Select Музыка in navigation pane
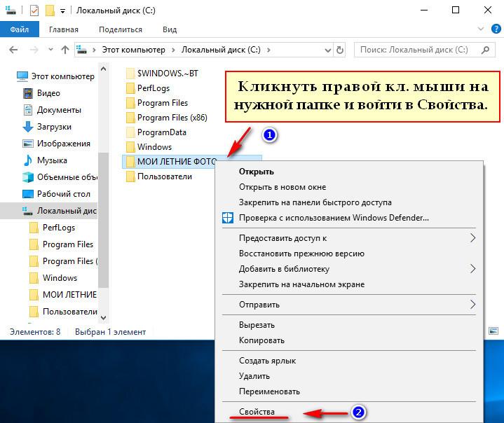Screen dimensions: 504x423 tap(46, 160)
